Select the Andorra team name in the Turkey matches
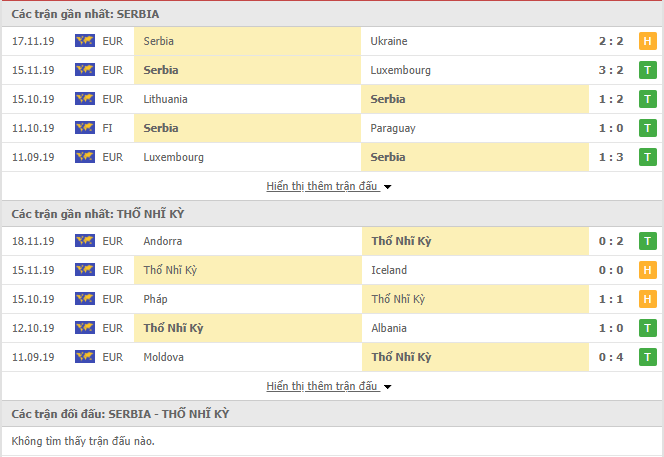This screenshot has height=457, width=664. click(x=163, y=241)
